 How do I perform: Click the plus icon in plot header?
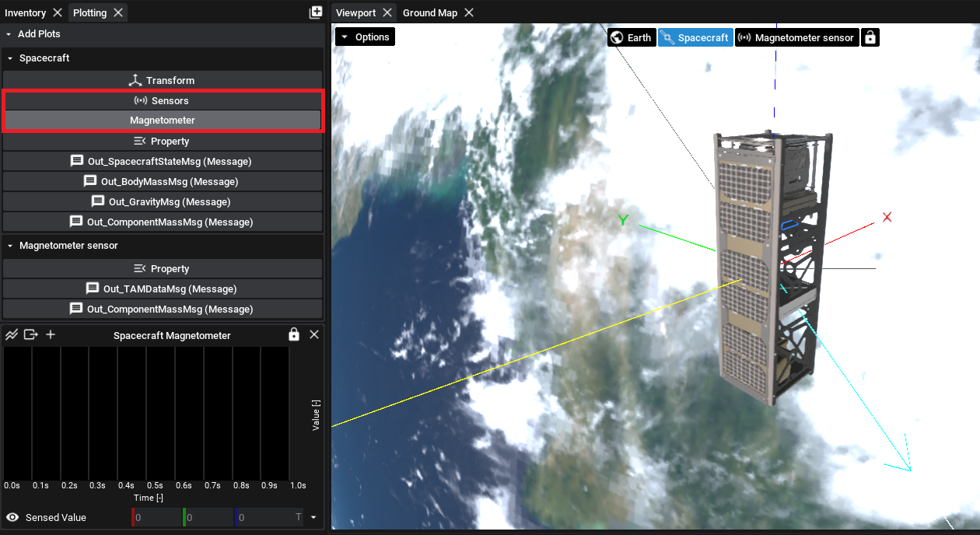(51, 335)
